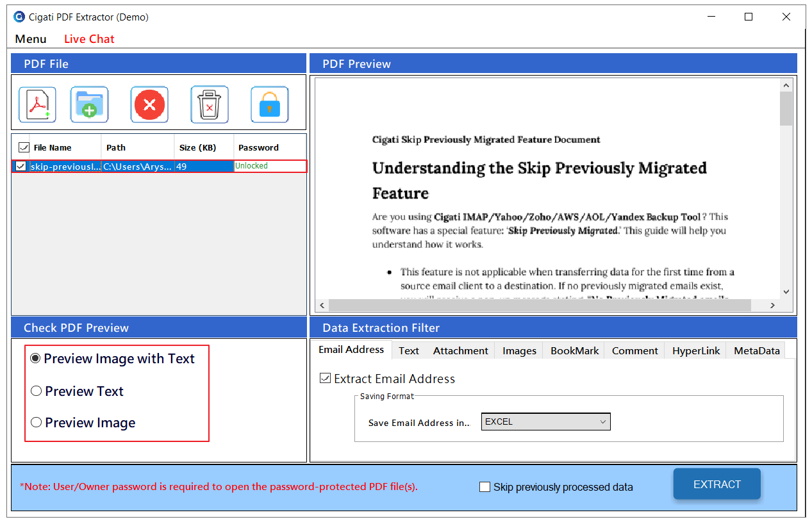This screenshot has height=524, width=812.
Task: Click the Add folder icon
Action: pyautogui.click(x=89, y=104)
